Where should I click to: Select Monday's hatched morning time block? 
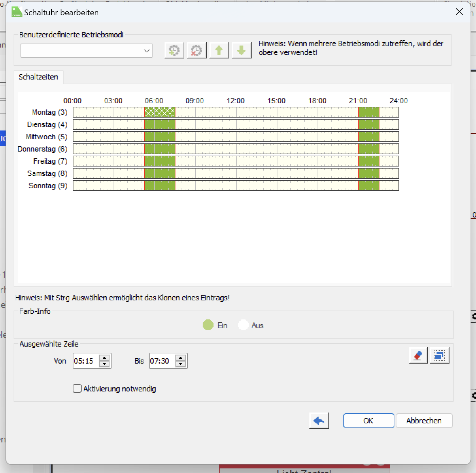pyautogui.click(x=159, y=112)
